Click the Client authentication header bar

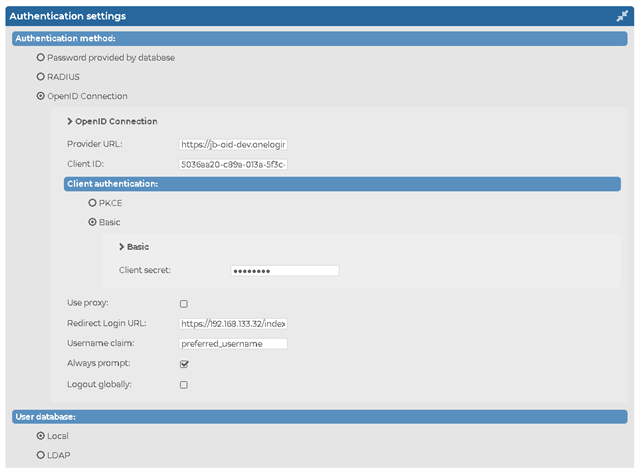pyautogui.click(x=342, y=184)
